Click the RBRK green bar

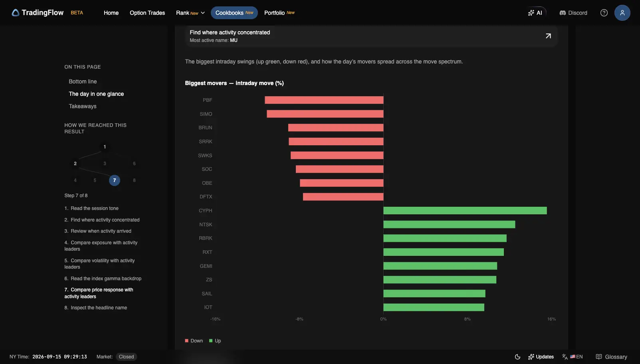click(445, 238)
